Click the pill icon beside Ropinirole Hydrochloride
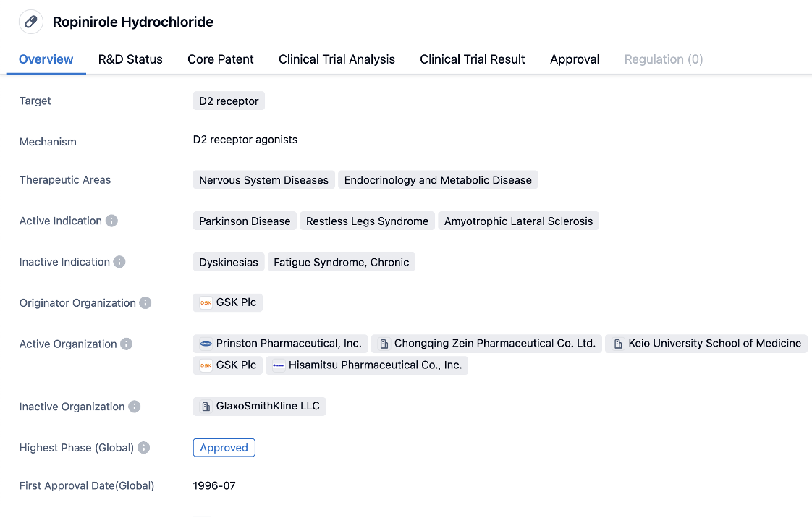 pyautogui.click(x=31, y=22)
